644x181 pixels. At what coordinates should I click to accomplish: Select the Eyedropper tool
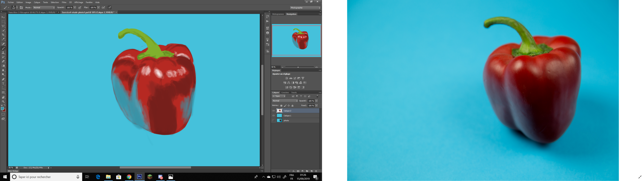[x=3, y=39]
